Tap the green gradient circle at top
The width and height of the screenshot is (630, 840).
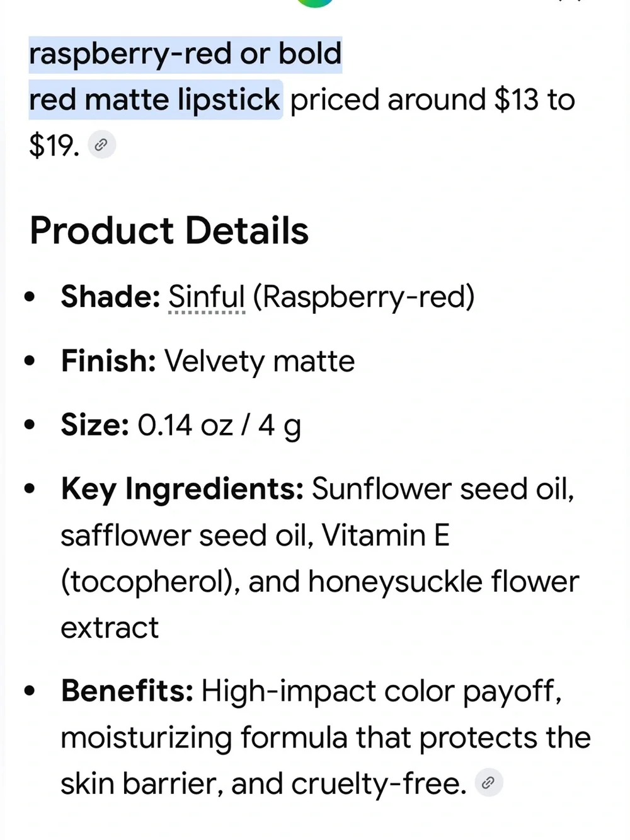pyautogui.click(x=315, y=3)
